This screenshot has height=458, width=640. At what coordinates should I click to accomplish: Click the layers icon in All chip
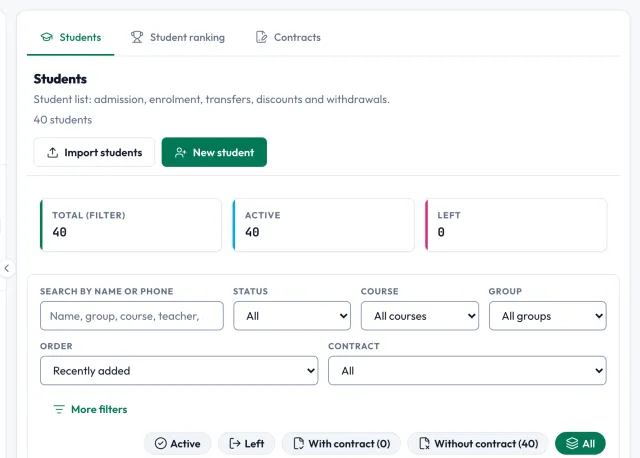click(x=572, y=444)
